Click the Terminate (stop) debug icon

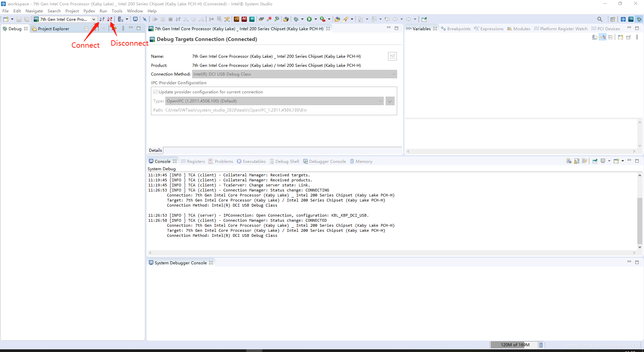tap(170, 19)
